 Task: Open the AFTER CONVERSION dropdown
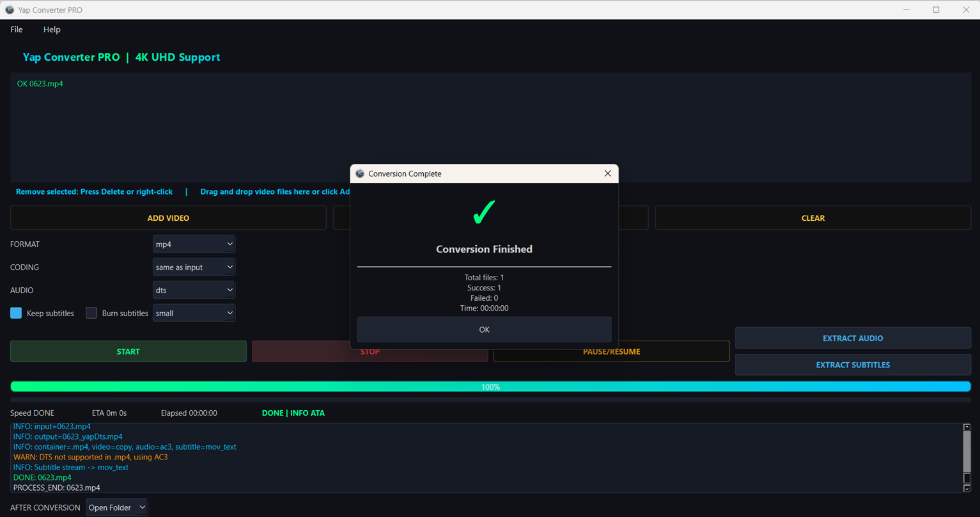116,507
